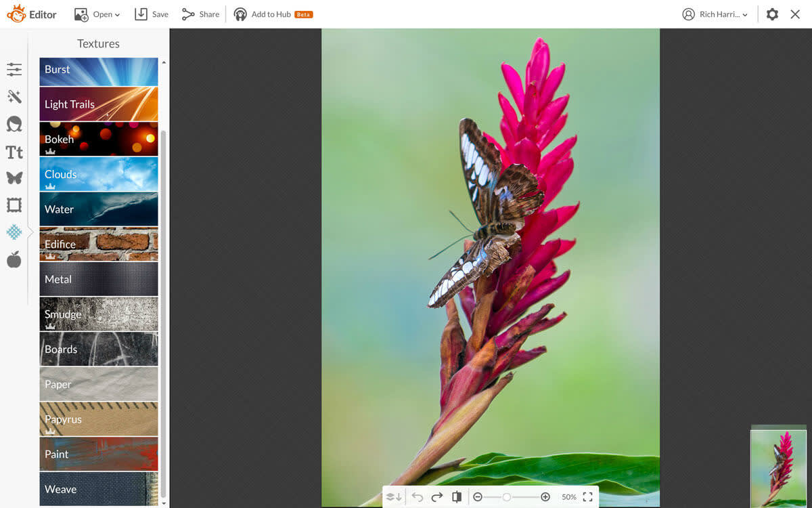Share the image

pos(200,14)
